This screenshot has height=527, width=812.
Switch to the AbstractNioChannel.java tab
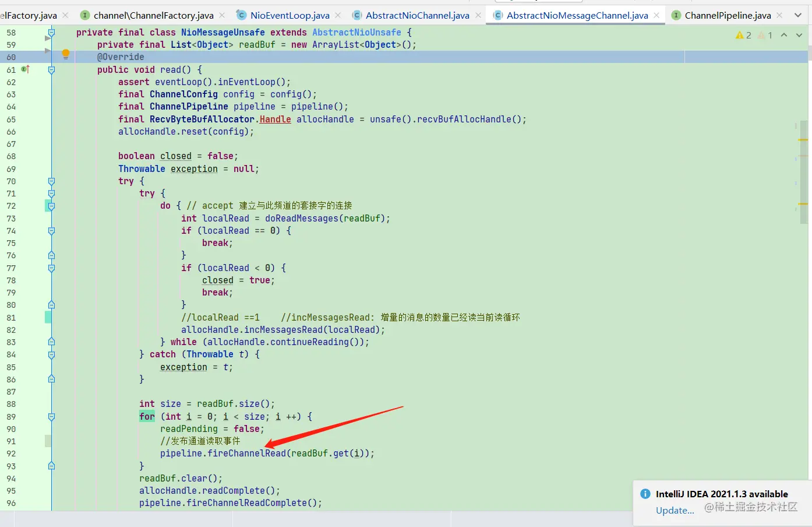pos(417,15)
